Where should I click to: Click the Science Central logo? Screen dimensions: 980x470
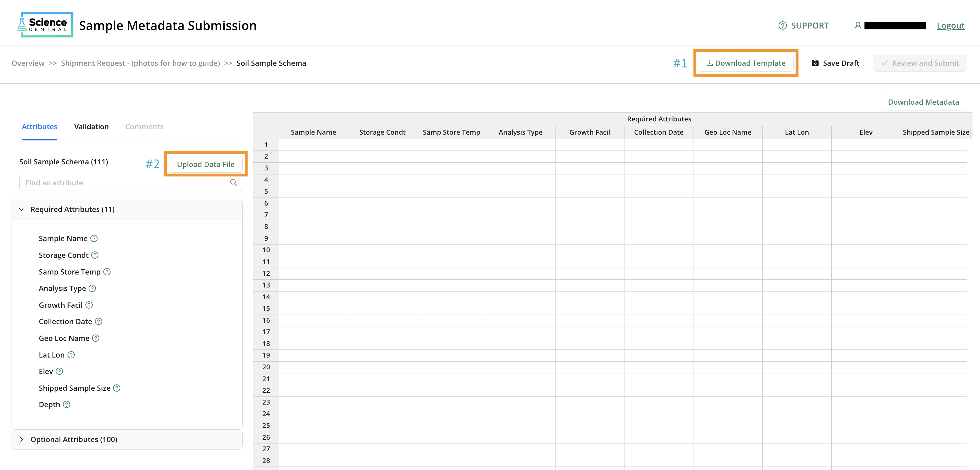tap(45, 25)
